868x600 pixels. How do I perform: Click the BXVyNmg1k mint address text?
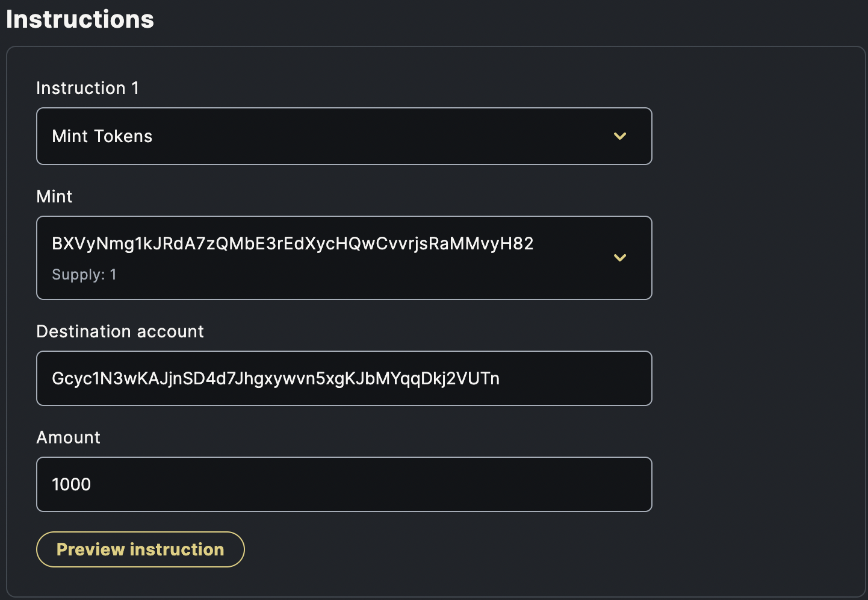pos(293,243)
